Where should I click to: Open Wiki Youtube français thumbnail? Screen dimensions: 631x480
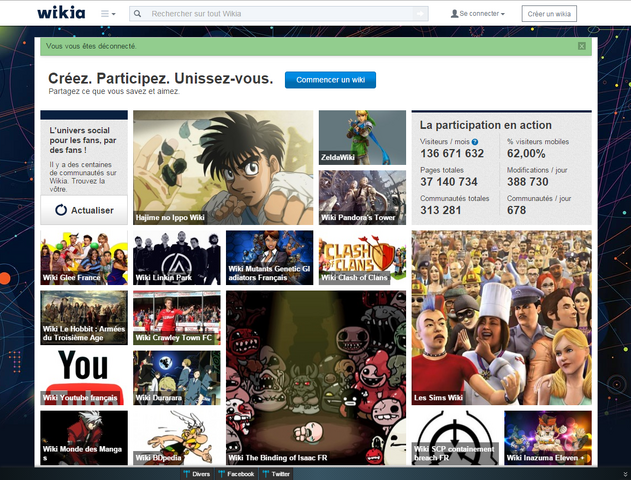[84, 377]
